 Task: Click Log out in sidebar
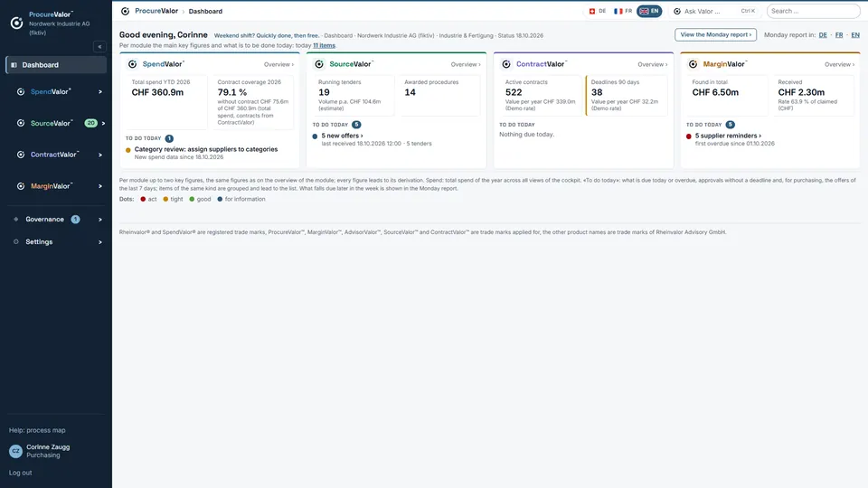pyautogui.click(x=21, y=473)
